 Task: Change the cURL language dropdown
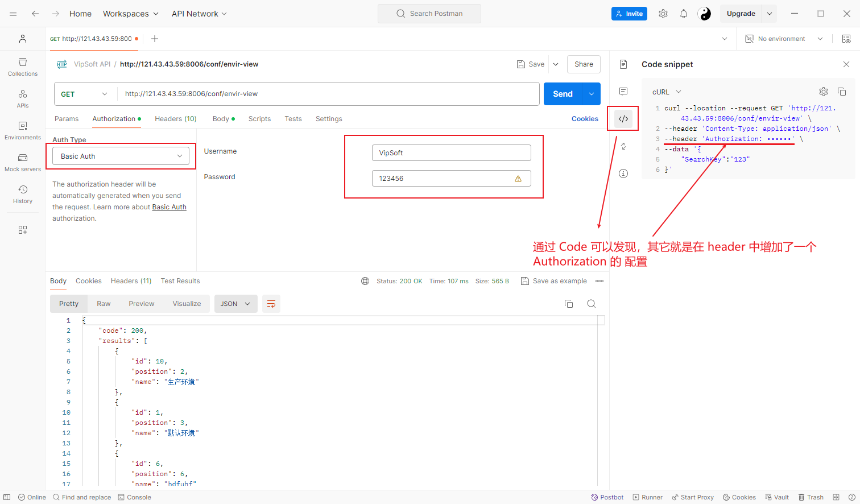tap(667, 92)
